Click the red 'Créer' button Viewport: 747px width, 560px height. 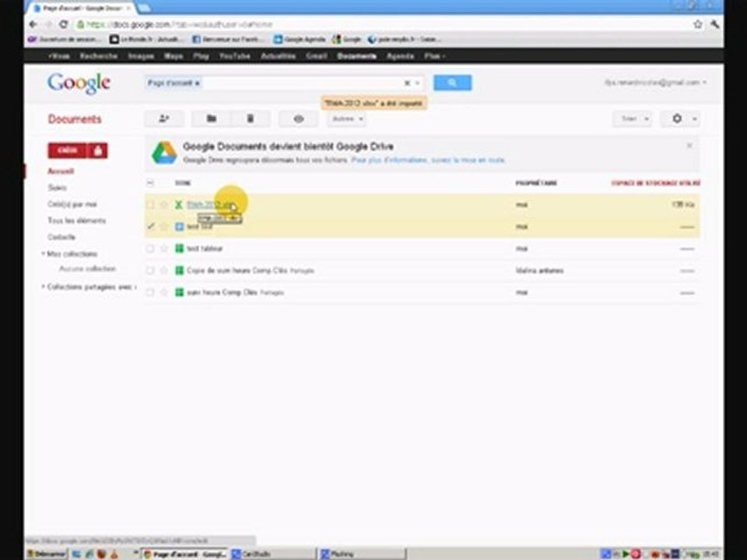[x=68, y=150]
